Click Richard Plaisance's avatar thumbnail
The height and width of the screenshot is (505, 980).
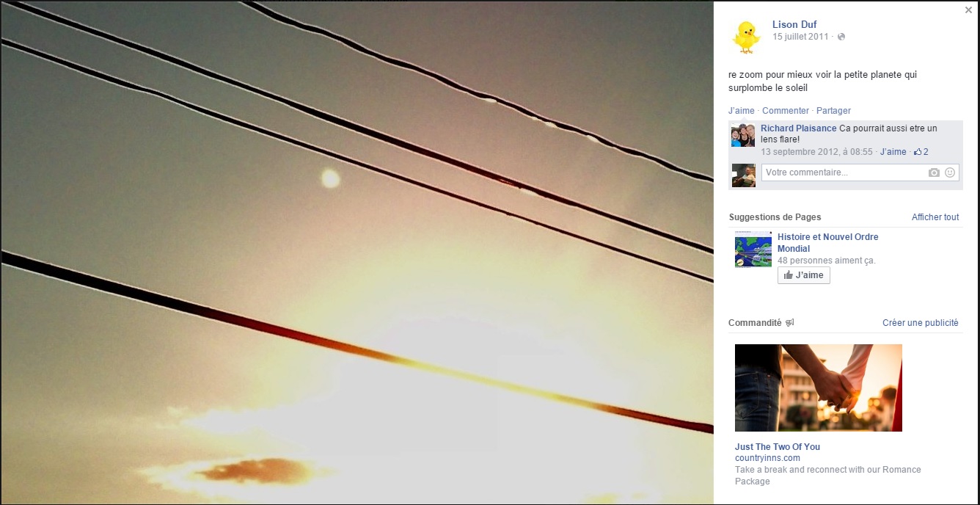pyautogui.click(x=743, y=135)
